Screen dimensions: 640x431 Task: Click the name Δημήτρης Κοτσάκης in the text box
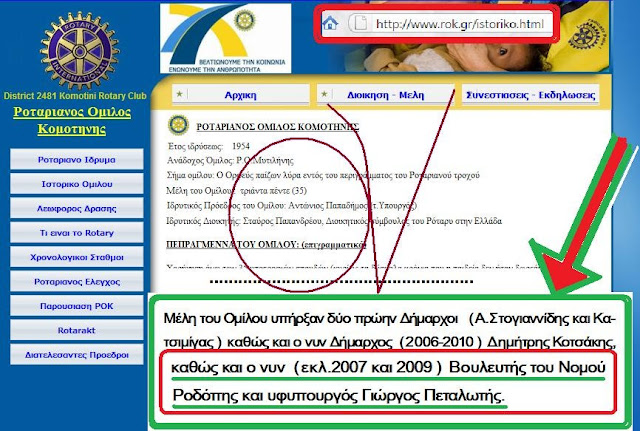coord(551,342)
